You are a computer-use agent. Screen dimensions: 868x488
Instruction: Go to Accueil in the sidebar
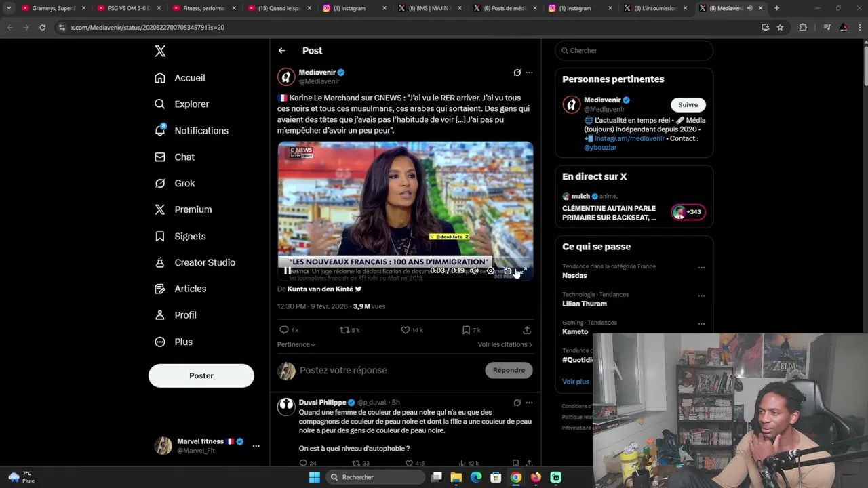click(180, 78)
